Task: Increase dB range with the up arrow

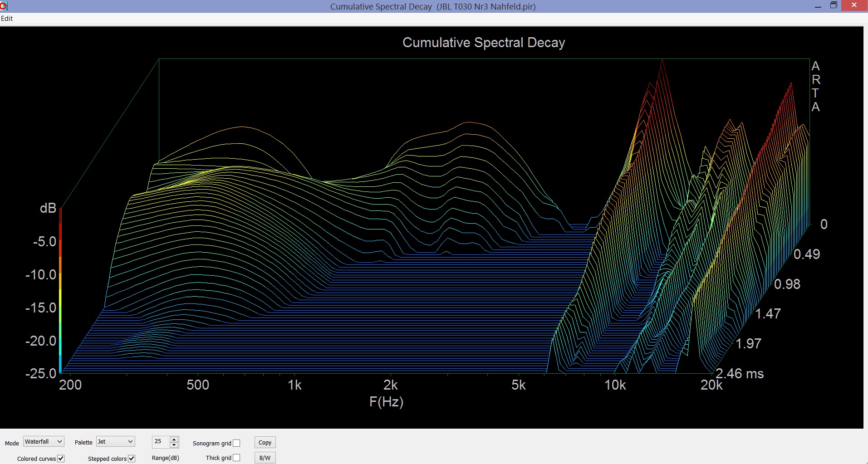Action: [174, 439]
